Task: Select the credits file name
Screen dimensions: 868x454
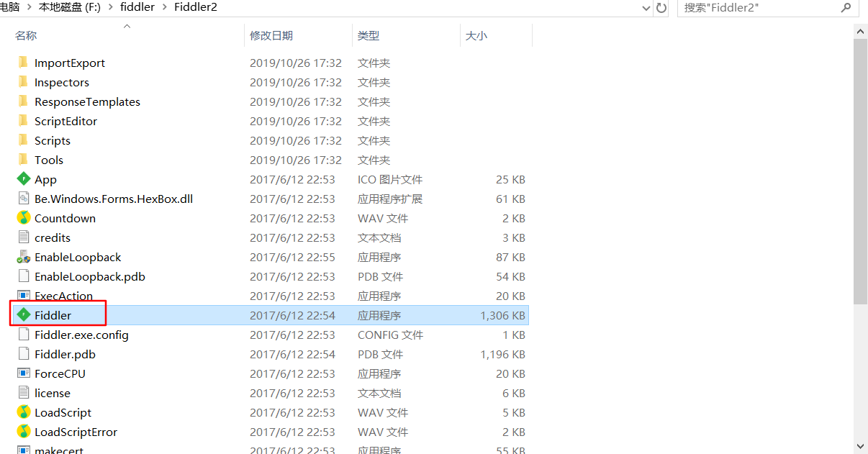Action: click(53, 238)
